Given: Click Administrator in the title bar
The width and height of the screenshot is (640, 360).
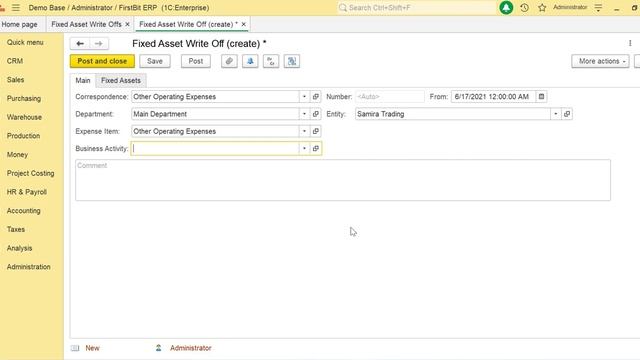Looking at the screenshot, I should [x=570, y=7].
